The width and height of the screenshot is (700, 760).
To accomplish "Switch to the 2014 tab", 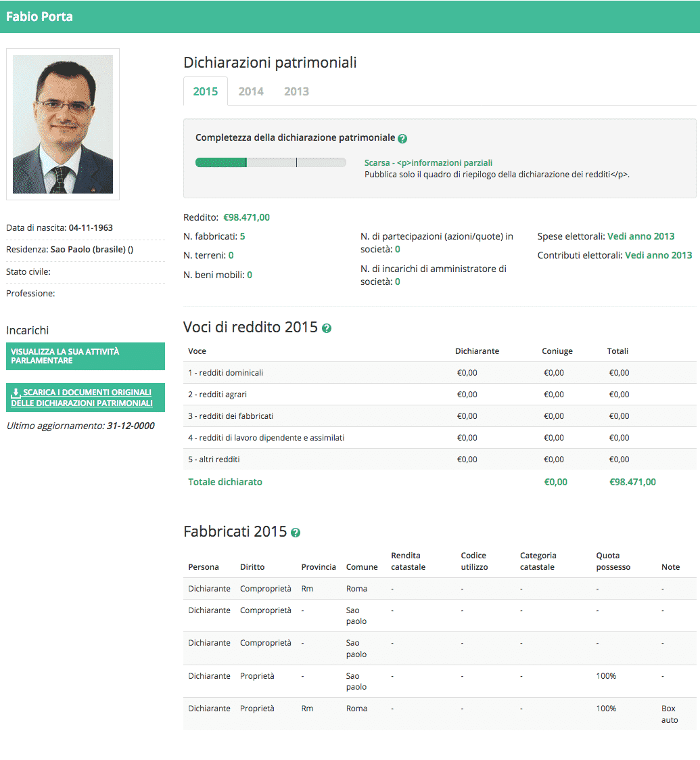I will pyautogui.click(x=251, y=91).
